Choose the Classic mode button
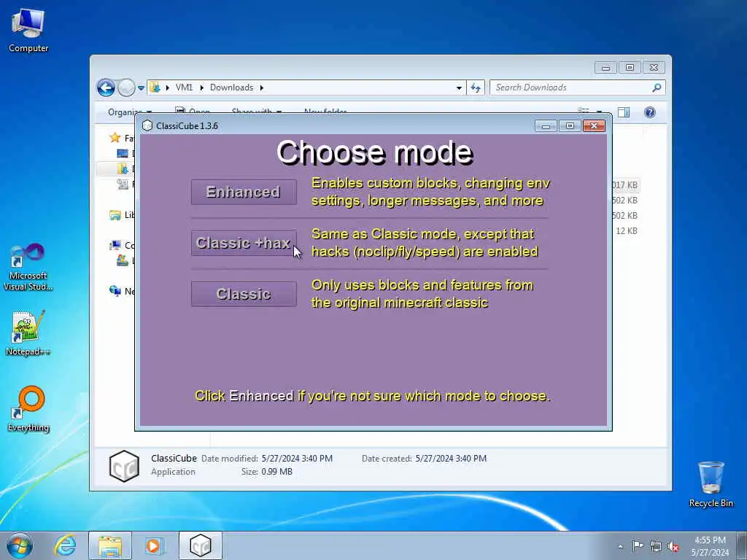The width and height of the screenshot is (747, 560). (x=244, y=294)
